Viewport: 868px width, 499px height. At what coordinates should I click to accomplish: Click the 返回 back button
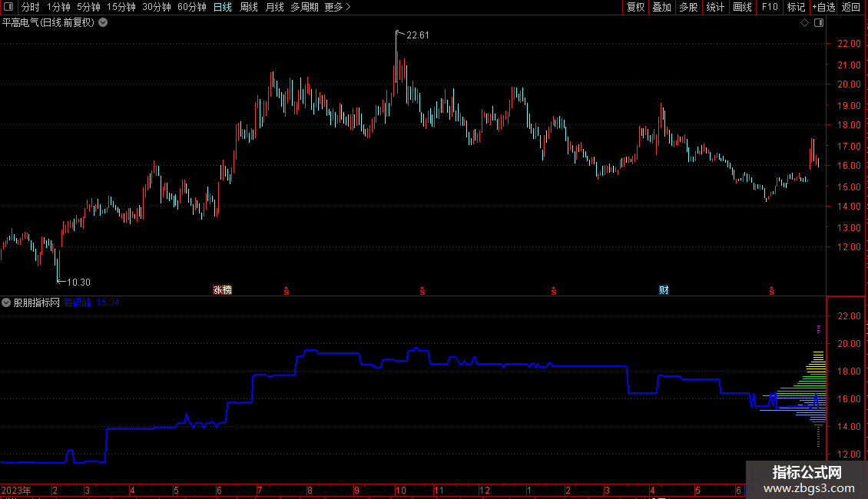(851, 7)
